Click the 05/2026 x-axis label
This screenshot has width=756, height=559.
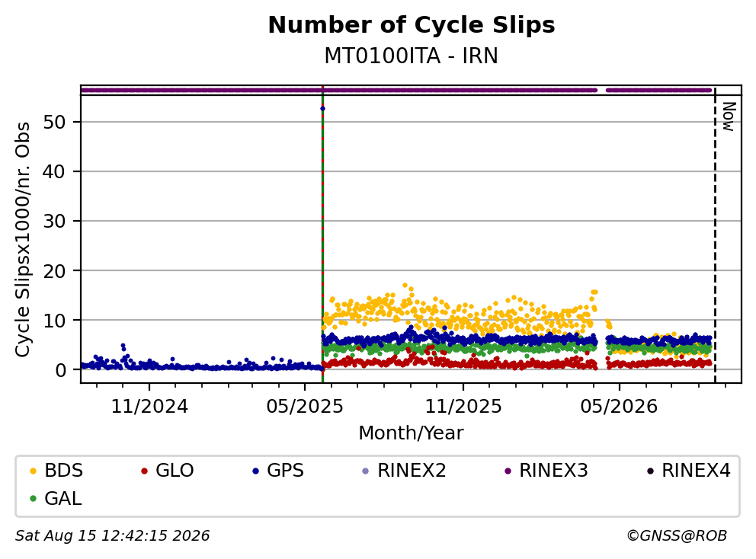click(619, 407)
